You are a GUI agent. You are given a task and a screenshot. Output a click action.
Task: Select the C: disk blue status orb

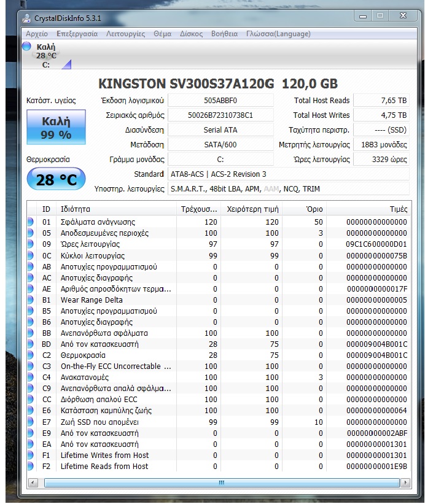pyautogui.click(x=26, y=46)
